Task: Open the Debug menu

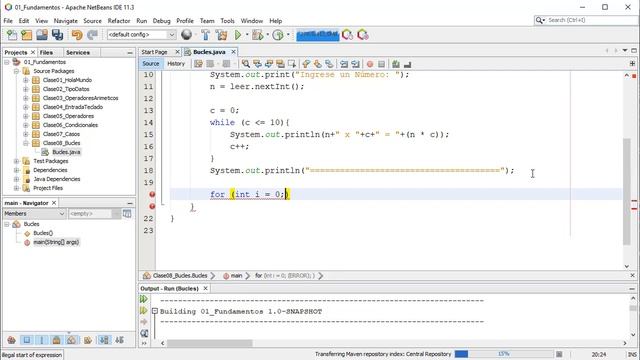Action: click(162, 21)
